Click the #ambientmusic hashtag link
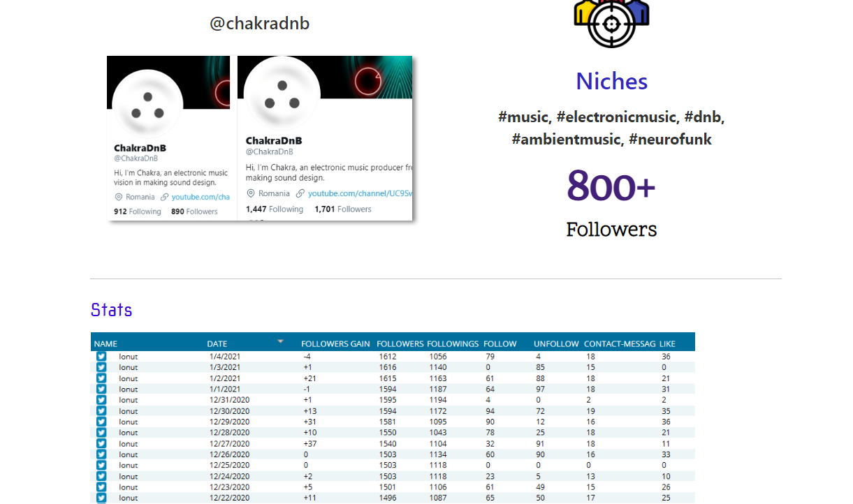 coord(567,139)
